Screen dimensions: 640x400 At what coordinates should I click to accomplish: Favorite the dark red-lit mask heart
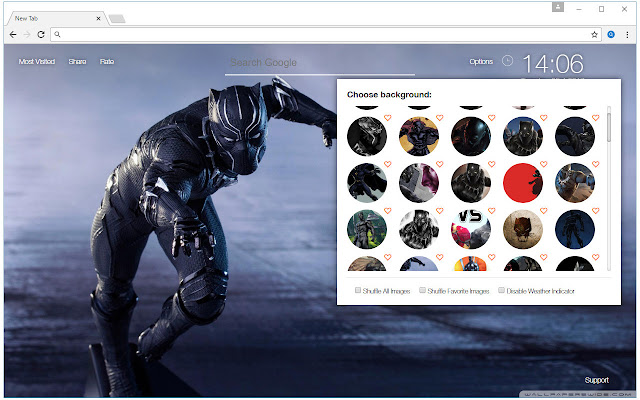coord(492,118)
